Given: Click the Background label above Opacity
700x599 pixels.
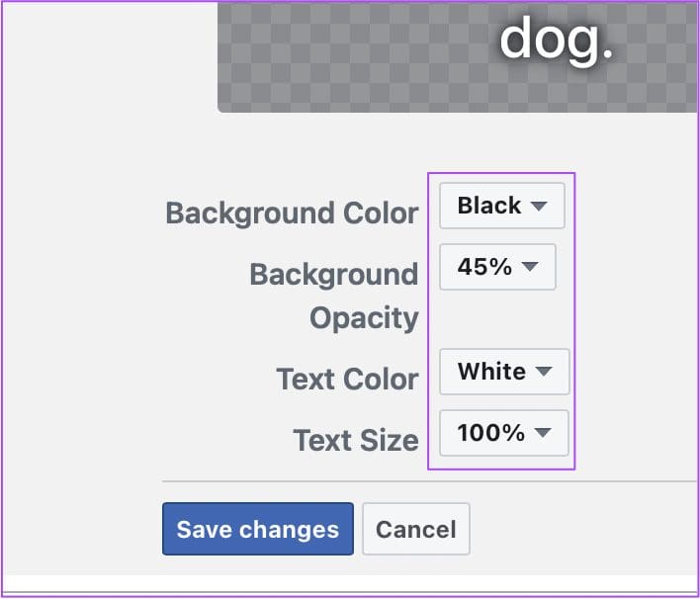Looking at the screenshot, I should (x=334, y=274).
